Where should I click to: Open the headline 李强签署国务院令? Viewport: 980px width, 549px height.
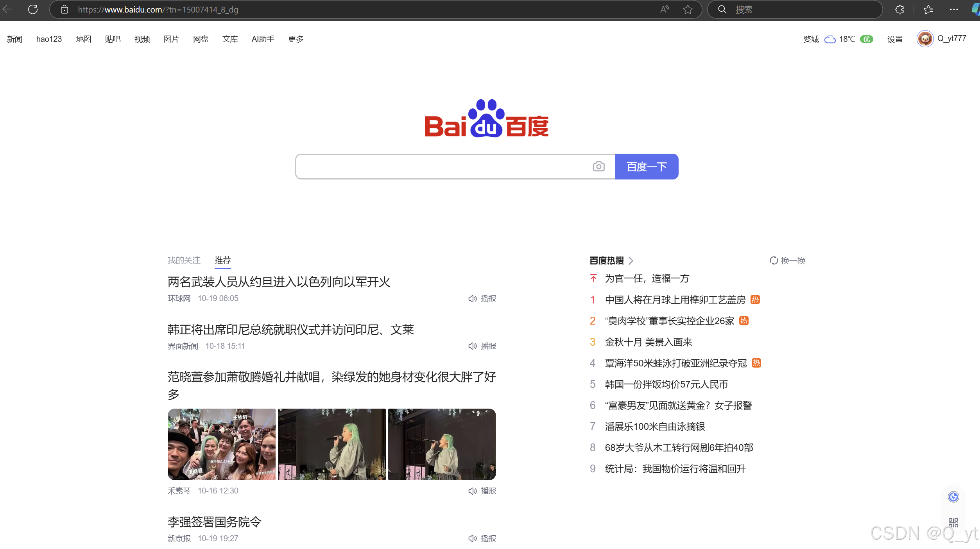coord(214,522)
